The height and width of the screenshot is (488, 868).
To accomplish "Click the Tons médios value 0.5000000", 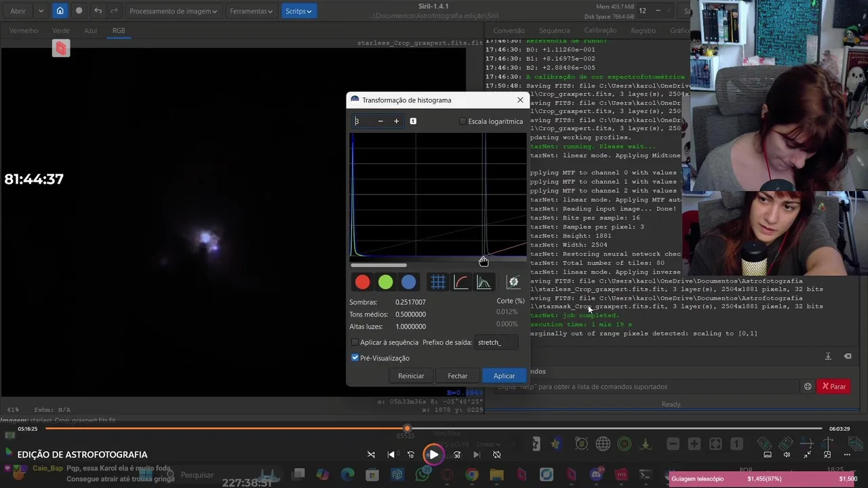I will (x=411, y=314).
